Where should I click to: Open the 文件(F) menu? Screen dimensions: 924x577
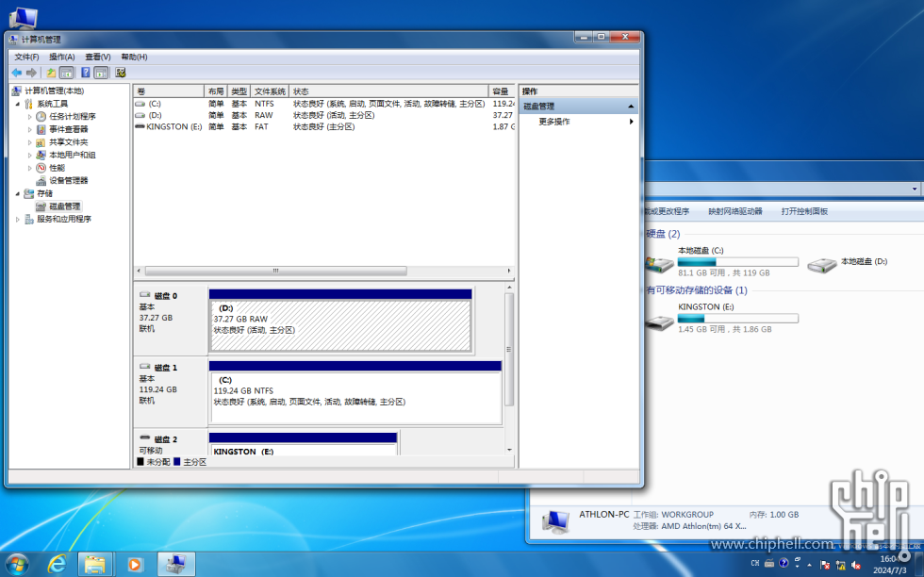[x=26, y=57]
